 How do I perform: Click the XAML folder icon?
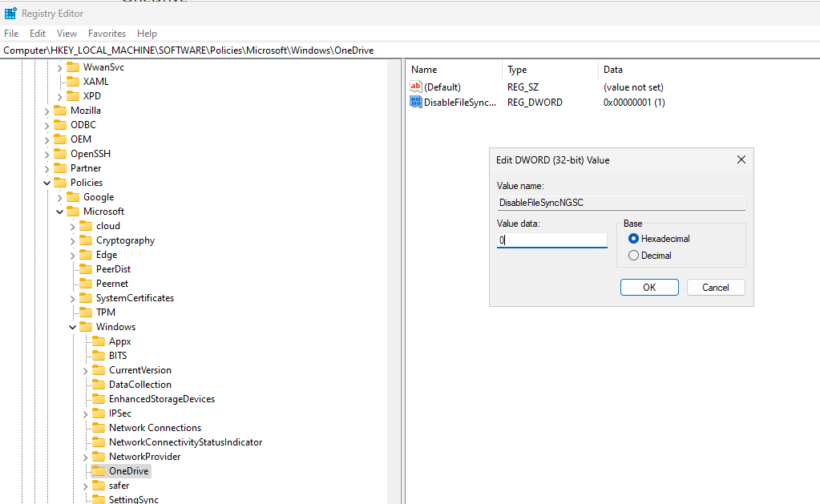pos(73,82)
